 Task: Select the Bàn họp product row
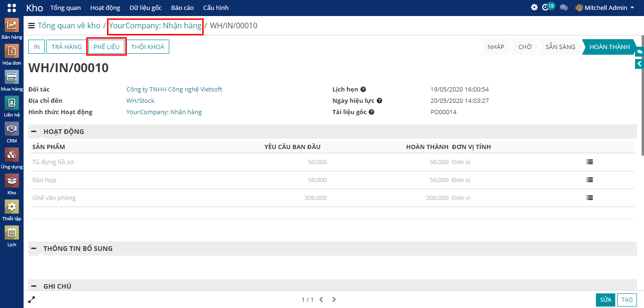(332, 180)
